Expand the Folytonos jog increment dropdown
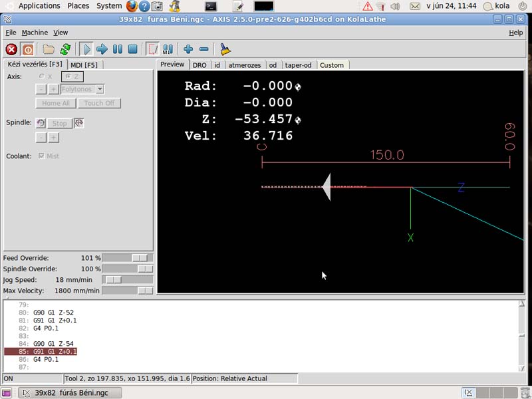Viewport: 532px width, 399px height. point(100,89)
